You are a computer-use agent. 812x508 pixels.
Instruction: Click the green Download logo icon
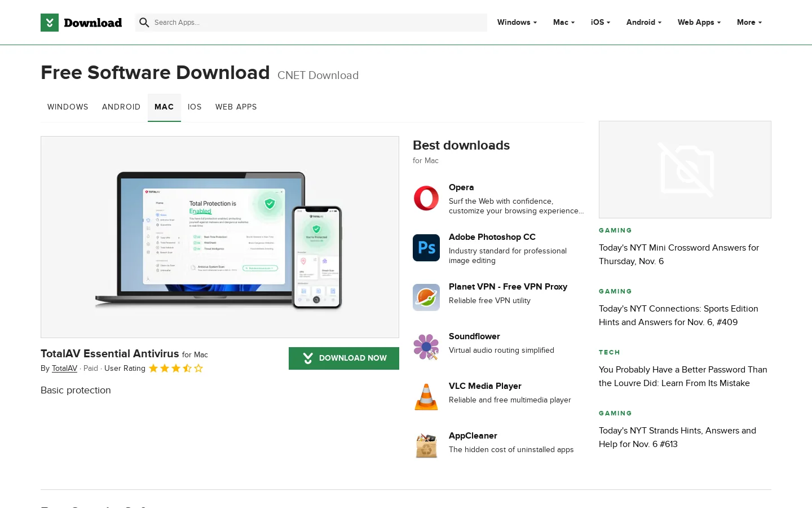tap(50, 23)
